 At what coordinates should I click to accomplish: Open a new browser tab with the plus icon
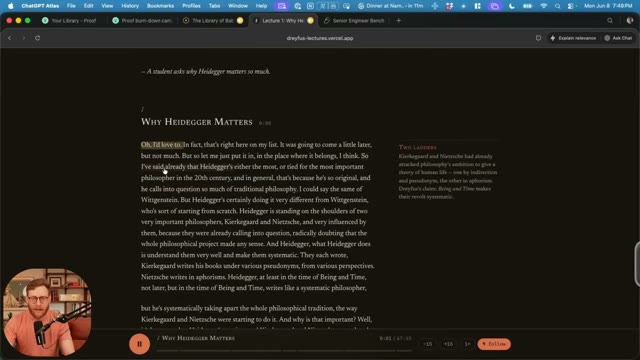pyautogui.click(x=398, y=20)
